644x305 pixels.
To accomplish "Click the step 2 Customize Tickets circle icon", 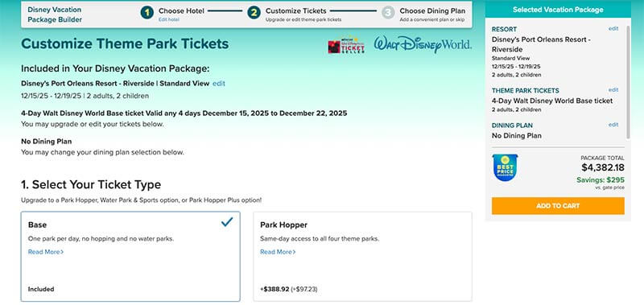I will pos(254,12).
